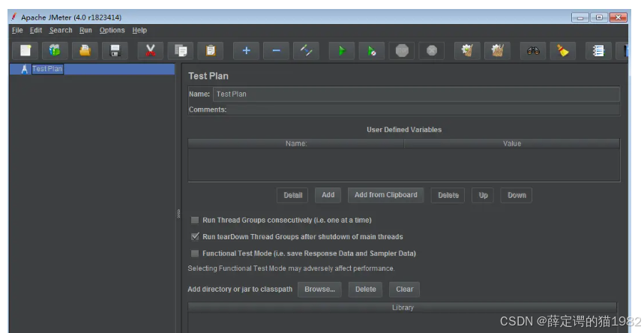This screenshot has height=333, width=644.
Task: Click Start no pauses icon
Action: point(372,50)
